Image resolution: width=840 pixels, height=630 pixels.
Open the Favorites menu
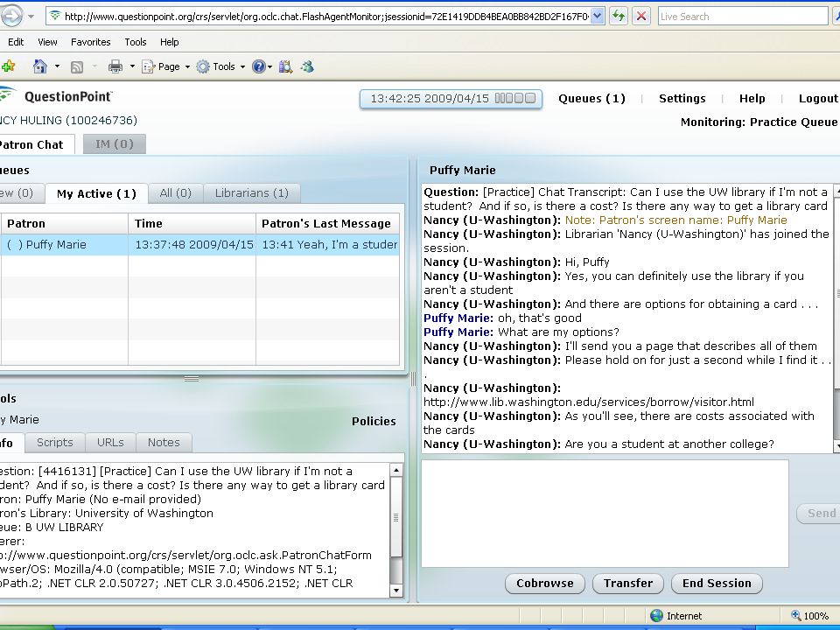(x=90, y=42)
